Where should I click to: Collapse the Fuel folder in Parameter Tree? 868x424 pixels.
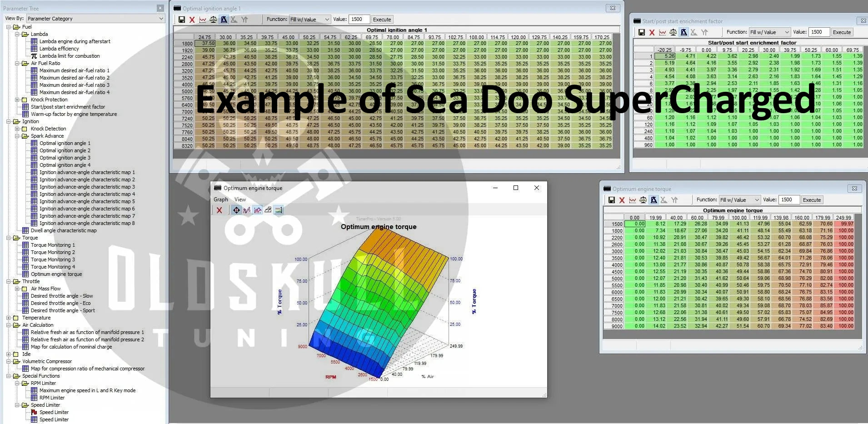9,27
